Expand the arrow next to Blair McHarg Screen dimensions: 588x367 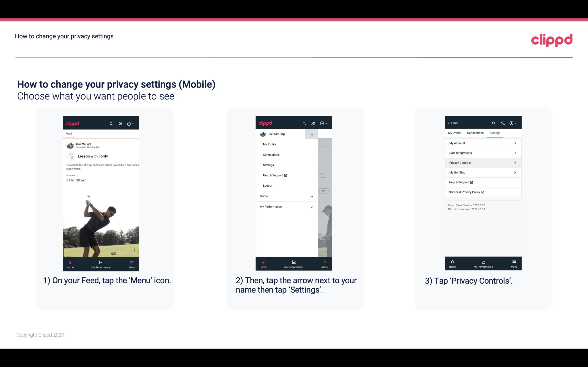pyautogui.click(x=311, y=134)
